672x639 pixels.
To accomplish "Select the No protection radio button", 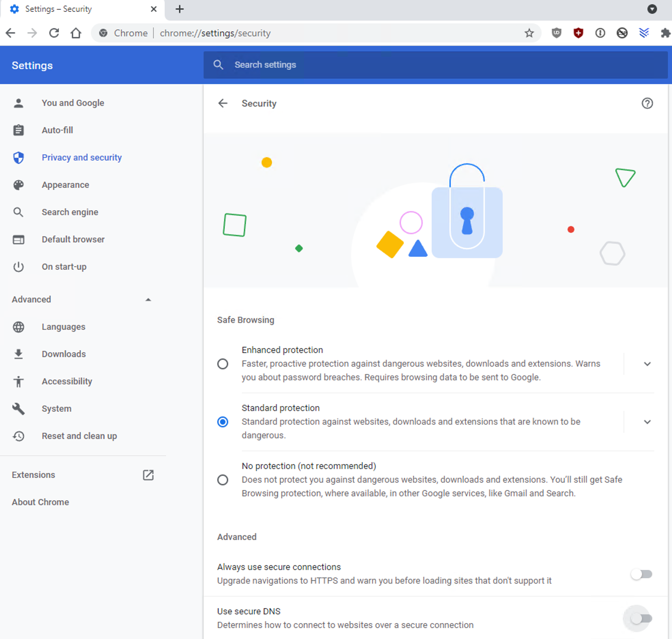I will (x=223, y=480).
